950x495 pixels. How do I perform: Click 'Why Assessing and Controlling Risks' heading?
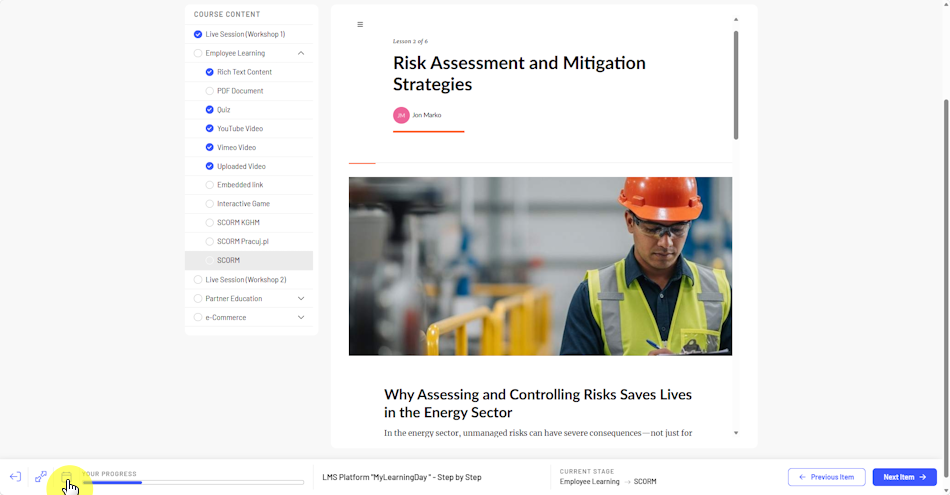pos(537,404)
